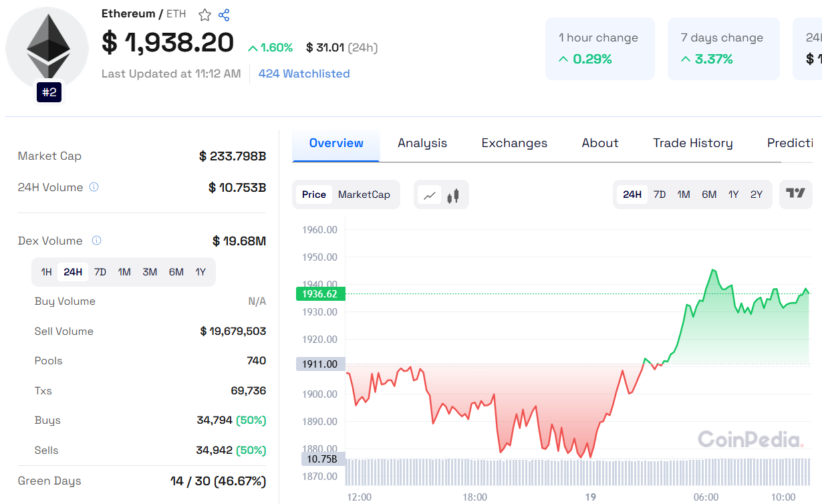Click the share icon next to ETH
Screen dimensions: 822x504
pos(224,15)
